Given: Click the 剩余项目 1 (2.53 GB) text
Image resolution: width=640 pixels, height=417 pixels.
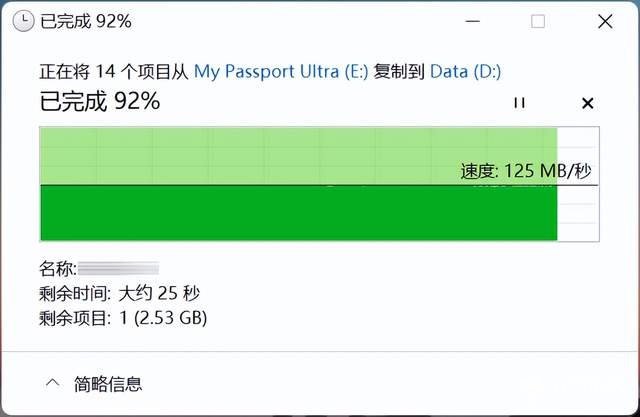Looking at the screenshot, I should (123, 318).
